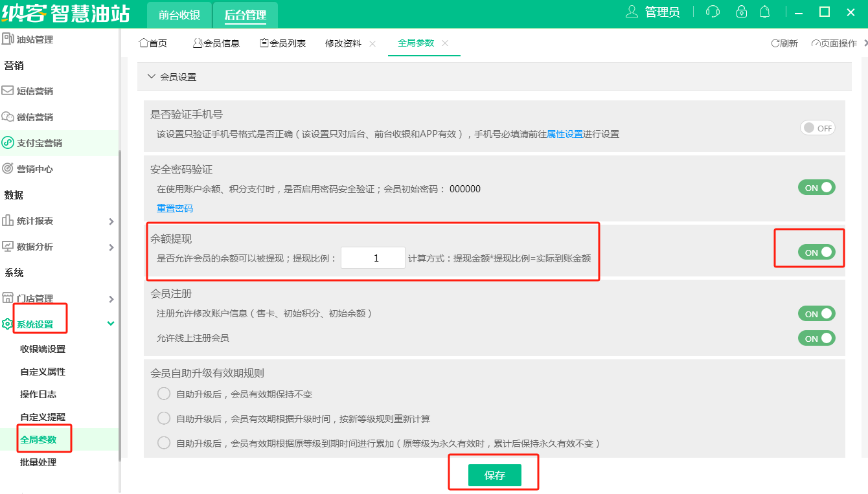Expand the statistics reports menu

pyautogui.click(x=58, y=221)
